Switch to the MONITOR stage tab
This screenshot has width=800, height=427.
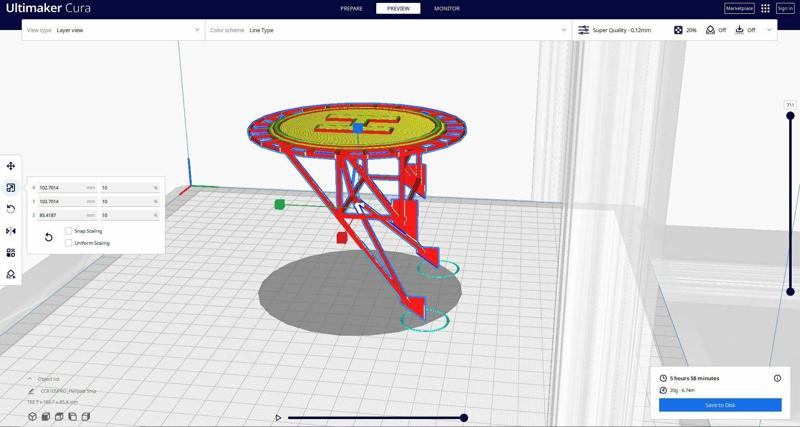point(447,8)
